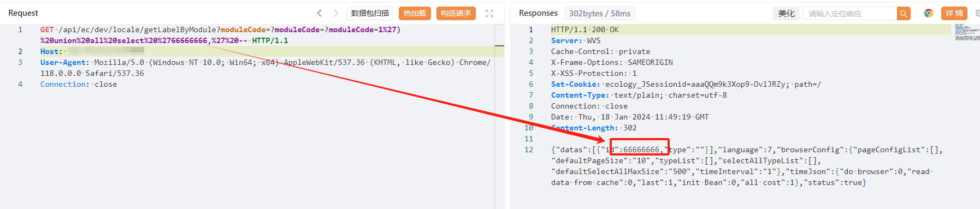Open response in Chrome browser icon
Viewport: 980px width, 209px height.
tap(928, 13)
